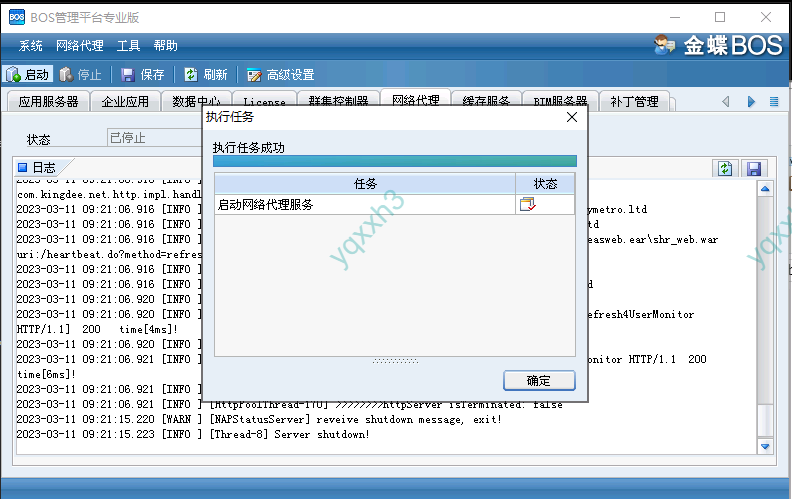The width and height of the screenshot is (792, 499).
Task: Open the 帮助 menu
Action: tap(166, 46)
